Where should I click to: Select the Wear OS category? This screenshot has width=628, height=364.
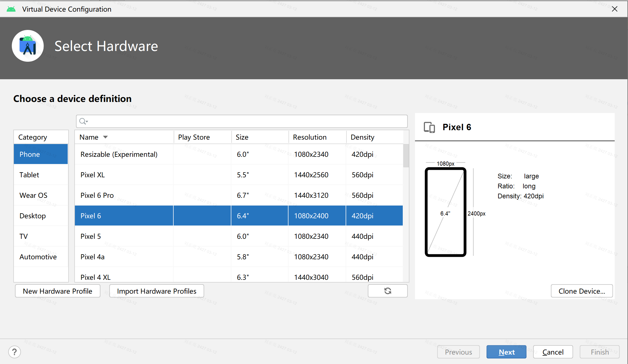coord(41,195)
